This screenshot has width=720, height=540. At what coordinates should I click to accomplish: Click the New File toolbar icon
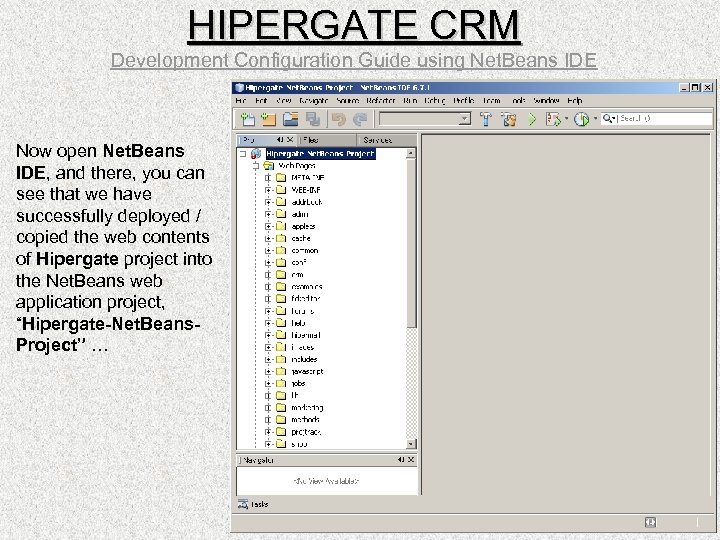click(x=248, y=119)
